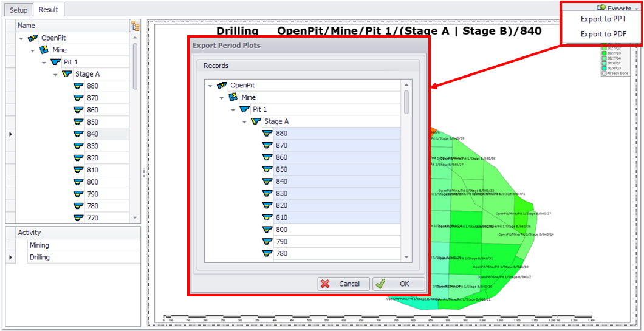
Task: Collapse Mine node in left Name tree
Action: click(x=32, y=50)
